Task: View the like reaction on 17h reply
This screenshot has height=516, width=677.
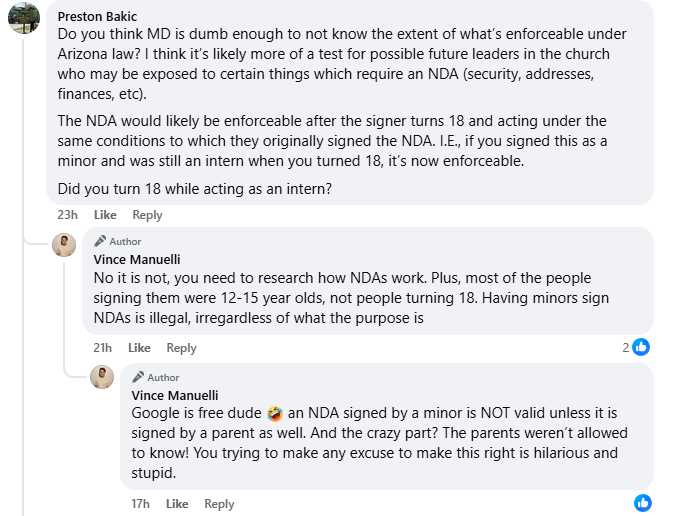Action: point(642,502)
